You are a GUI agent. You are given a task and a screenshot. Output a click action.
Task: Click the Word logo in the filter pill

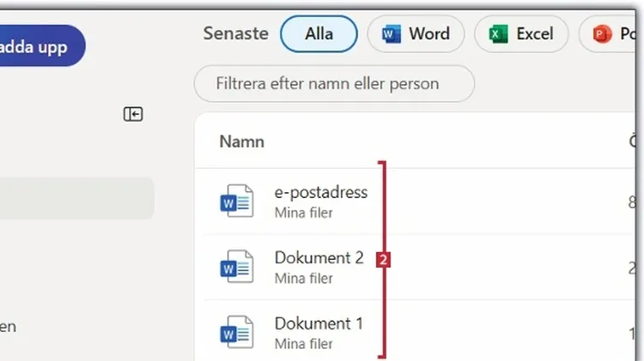[392, 34]
